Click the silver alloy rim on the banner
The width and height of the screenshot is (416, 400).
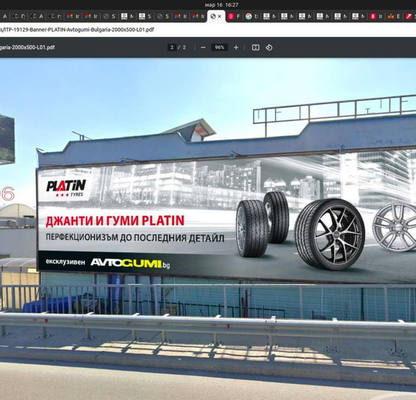(394, 228)
